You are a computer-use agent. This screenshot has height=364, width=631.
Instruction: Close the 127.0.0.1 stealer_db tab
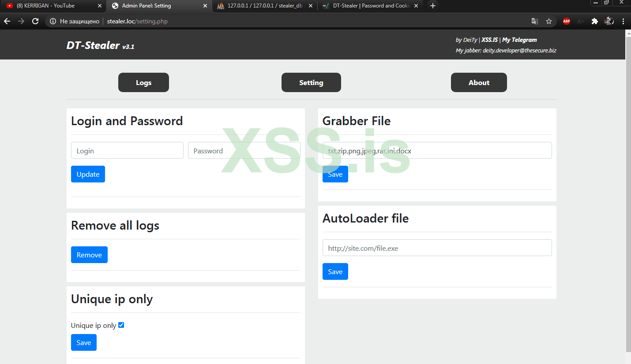click(x=310, y=6)
